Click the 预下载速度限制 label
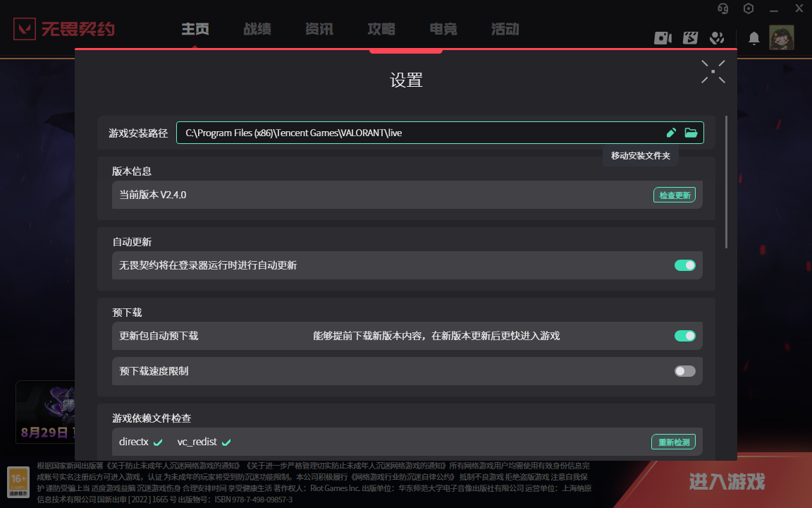The height and width of the screenshot is (508, 812). [x=154, y=371]
